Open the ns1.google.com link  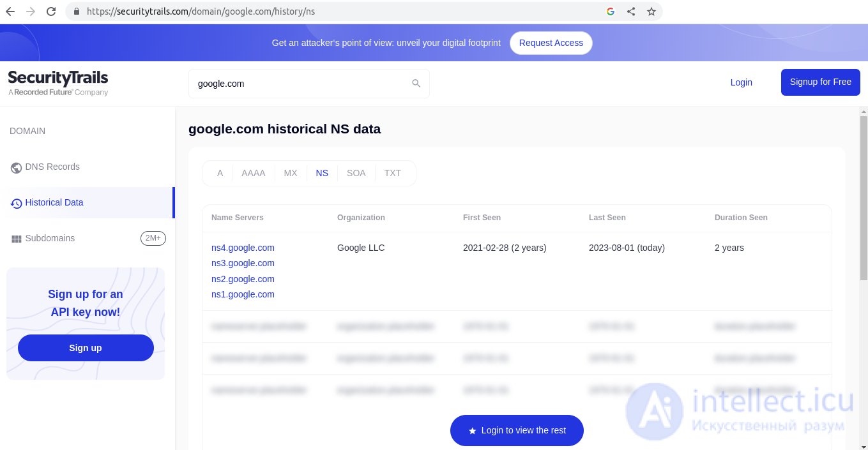pyautogui.click(x=243, y=294)
